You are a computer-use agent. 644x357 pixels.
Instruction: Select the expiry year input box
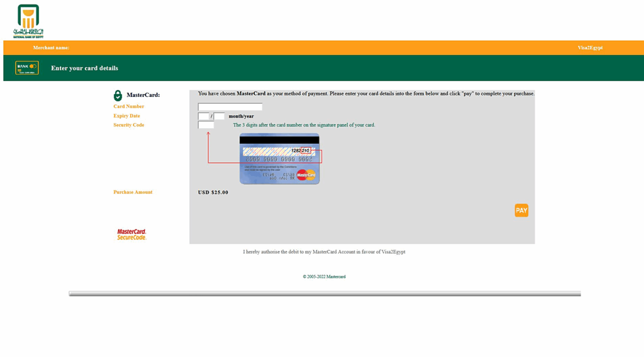click(219, 116)
